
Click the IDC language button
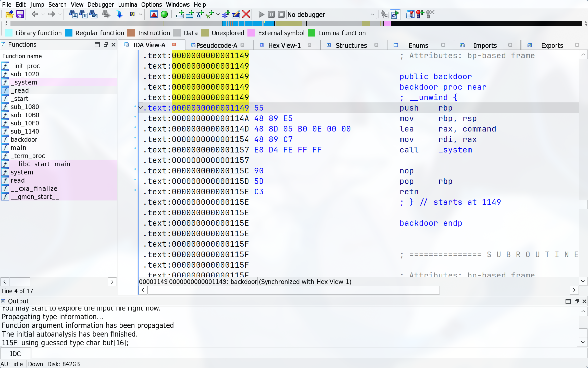(15, 354)
